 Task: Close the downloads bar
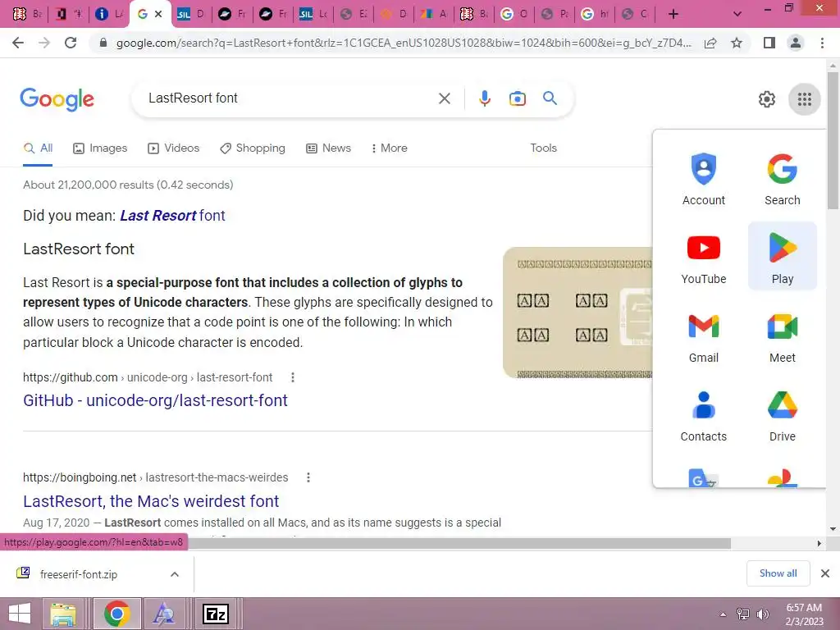(825, 573)
